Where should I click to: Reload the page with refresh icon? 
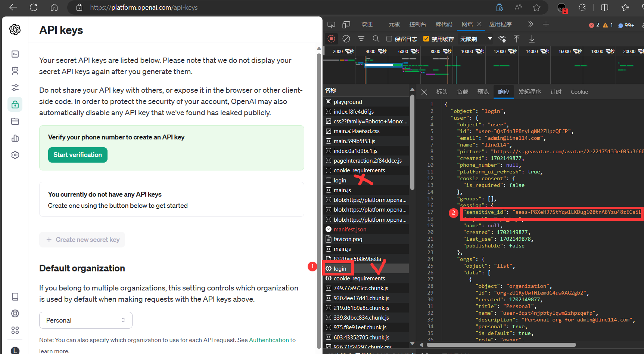[34, 7]
